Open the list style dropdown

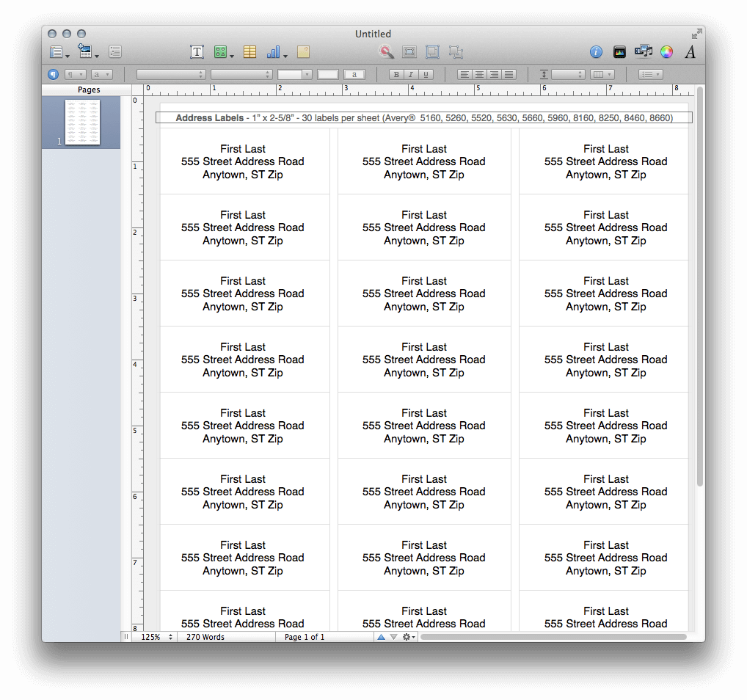click(651, 74)
